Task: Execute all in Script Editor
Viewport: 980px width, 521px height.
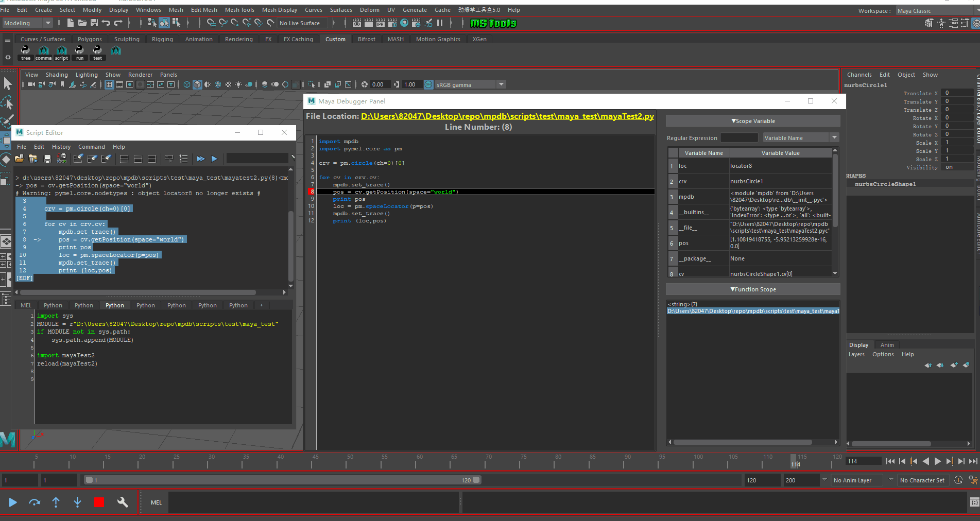Action: [x=201, y=159]
